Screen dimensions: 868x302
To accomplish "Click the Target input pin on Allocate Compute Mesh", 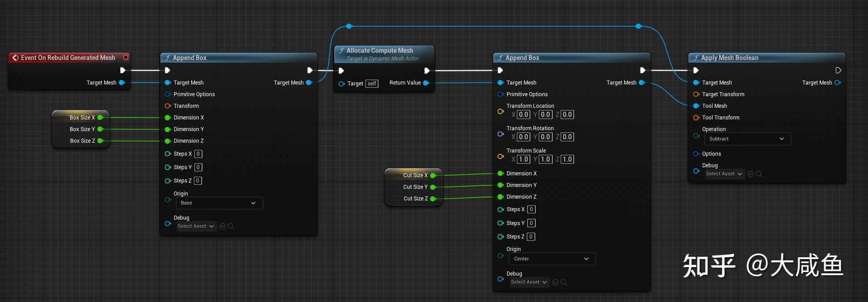I will (x=342, y=84).
